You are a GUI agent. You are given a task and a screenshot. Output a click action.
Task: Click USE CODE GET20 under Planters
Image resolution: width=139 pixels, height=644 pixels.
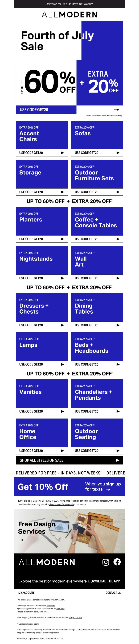click(31, 239)
